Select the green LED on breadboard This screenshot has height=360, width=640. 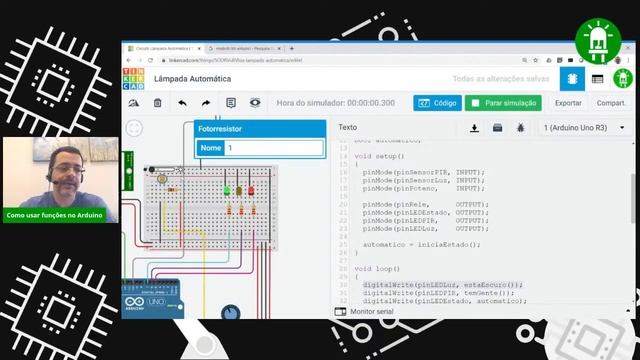coord(227,190)
